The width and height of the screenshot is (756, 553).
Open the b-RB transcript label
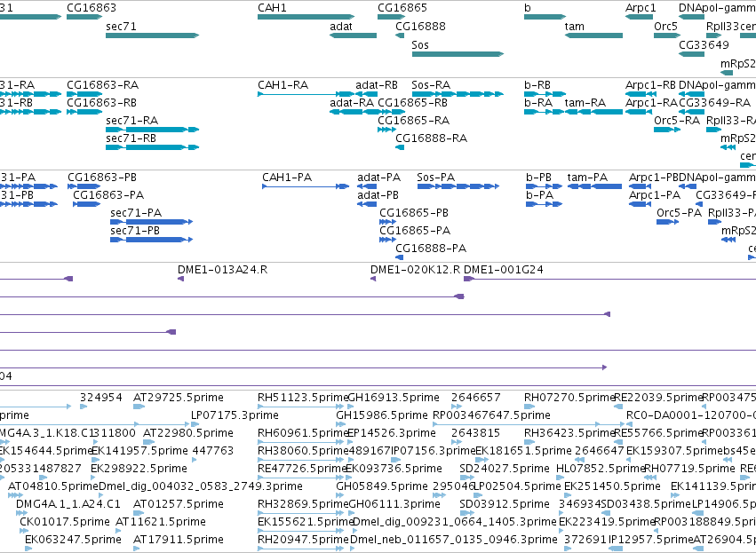(x=537, y=85)
